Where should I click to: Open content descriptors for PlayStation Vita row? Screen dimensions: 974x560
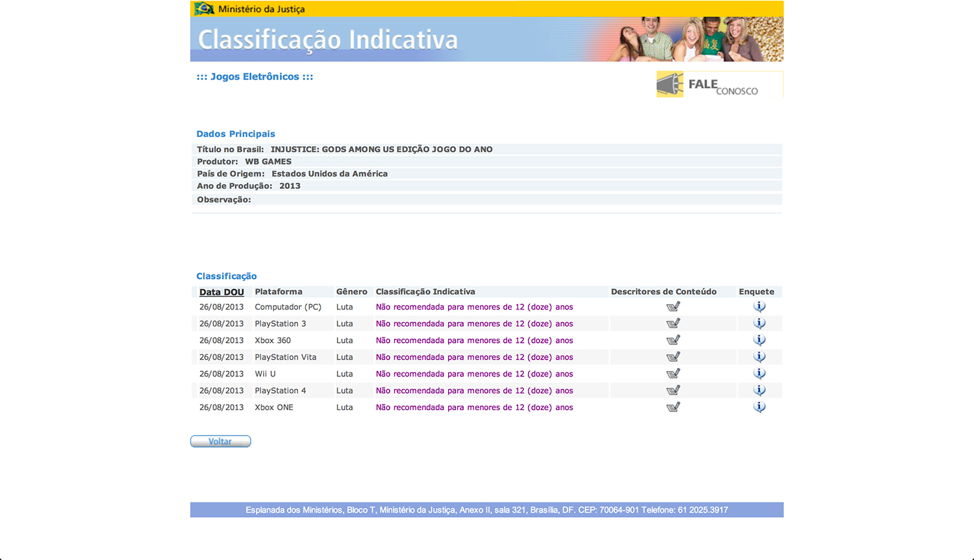pos(673,357)
